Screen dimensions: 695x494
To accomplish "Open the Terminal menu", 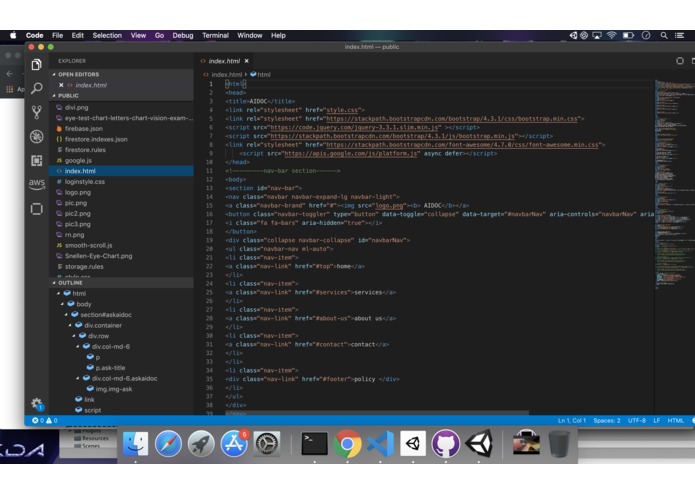I will coord(215,35).
